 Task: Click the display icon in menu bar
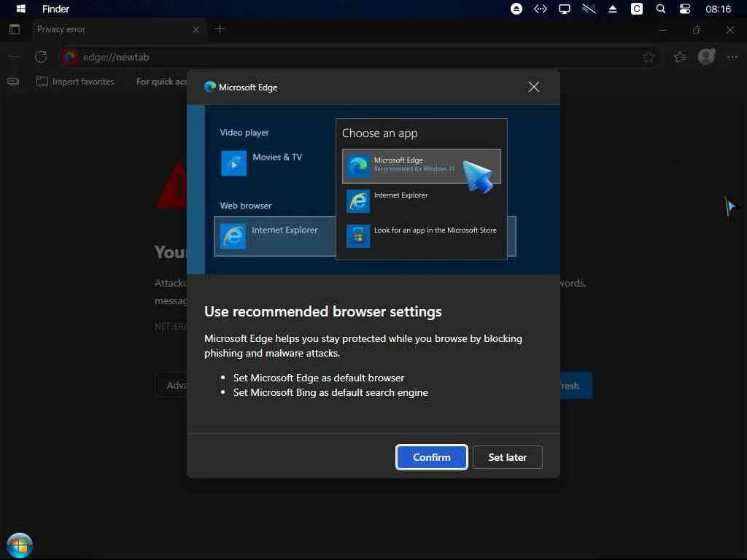pyautogui.click(x=565, y=9)
